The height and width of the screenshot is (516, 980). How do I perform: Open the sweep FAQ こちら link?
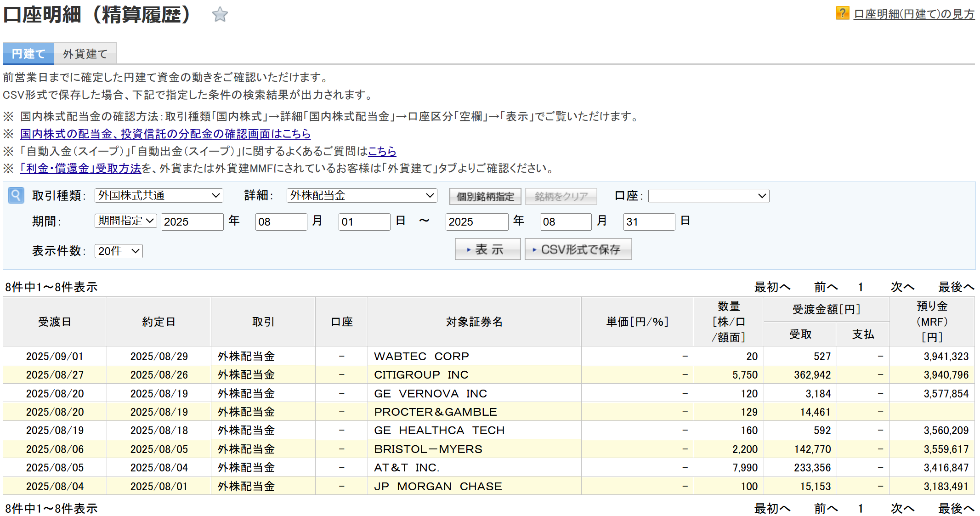point(382,151)
